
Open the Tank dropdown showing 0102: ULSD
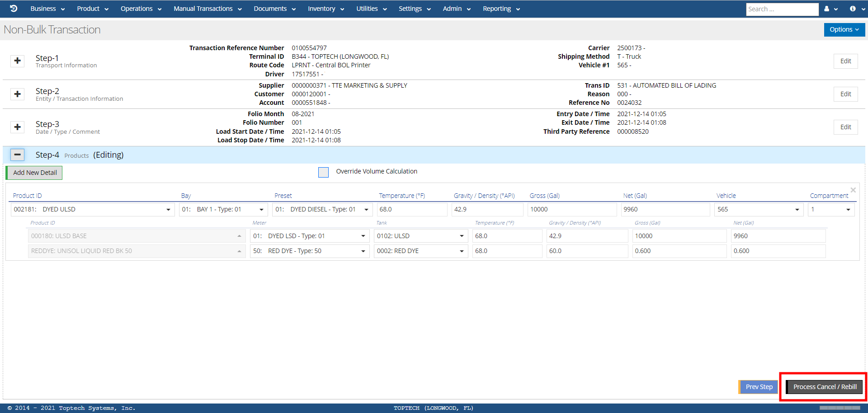point(420,236)
